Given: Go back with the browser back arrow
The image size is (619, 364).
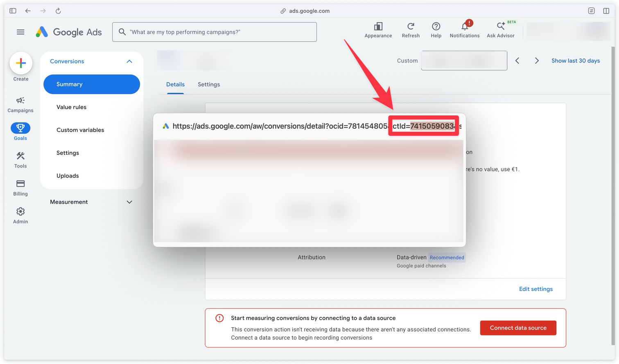Looking at the screenshot, I should 28,11.
